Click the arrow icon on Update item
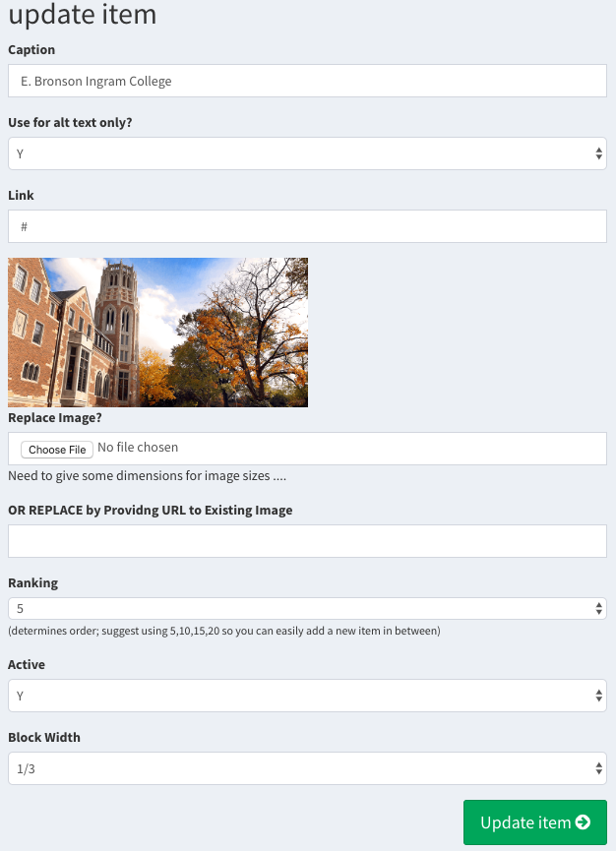The width and height of the screenshot is (616, 851). pos(583,822)
